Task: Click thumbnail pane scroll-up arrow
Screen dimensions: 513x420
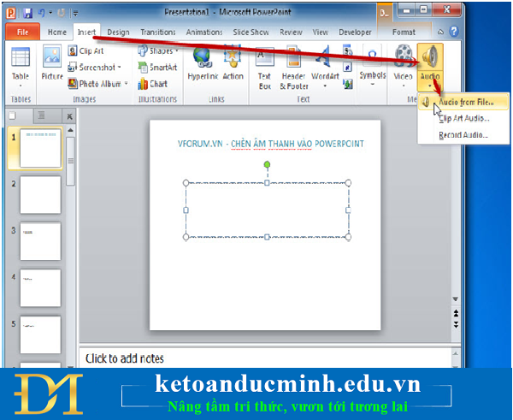Action: pos(70,130)
